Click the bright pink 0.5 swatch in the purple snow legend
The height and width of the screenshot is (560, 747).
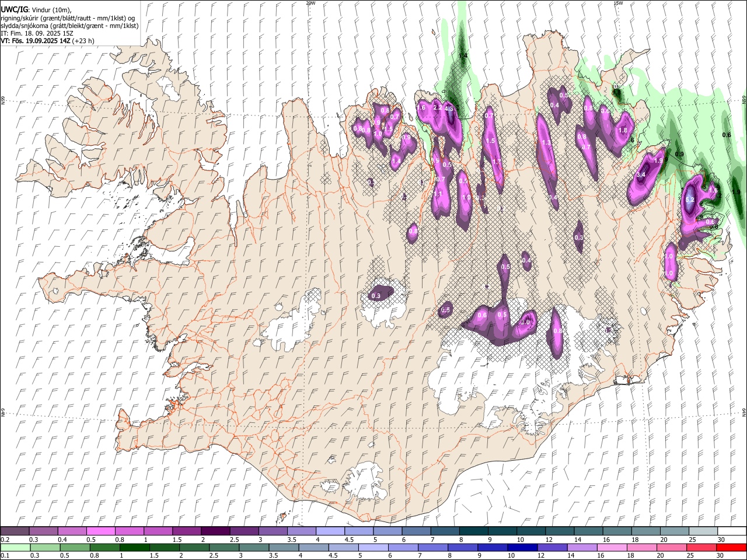100,531
